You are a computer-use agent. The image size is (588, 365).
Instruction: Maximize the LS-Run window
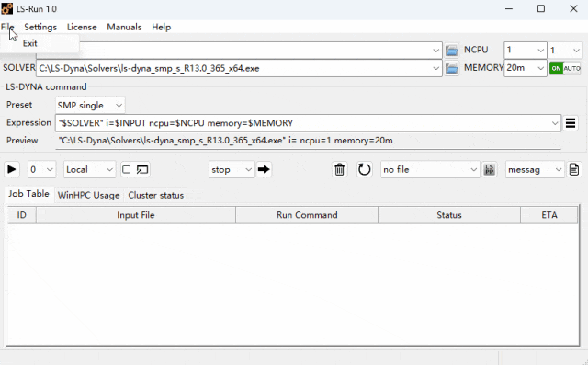(541, 8)
